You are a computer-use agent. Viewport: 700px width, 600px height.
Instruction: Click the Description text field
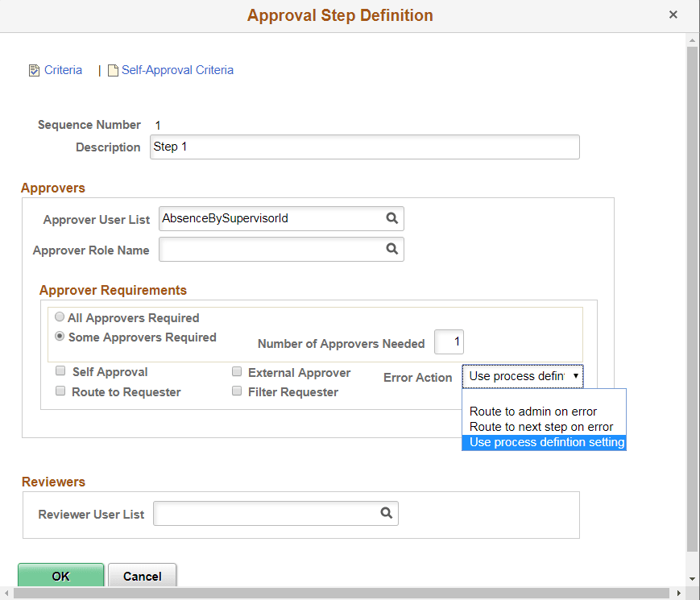(364, 147)
